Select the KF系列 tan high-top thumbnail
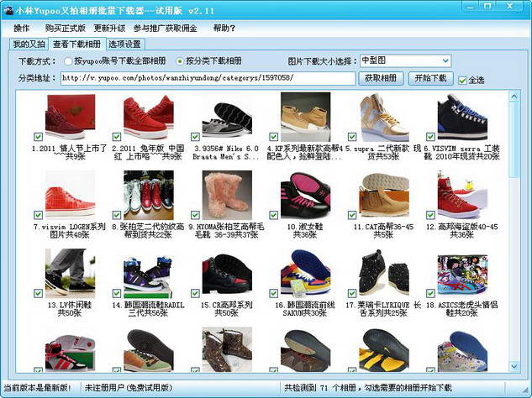This screenshot has height=398, width=532. 305,117
